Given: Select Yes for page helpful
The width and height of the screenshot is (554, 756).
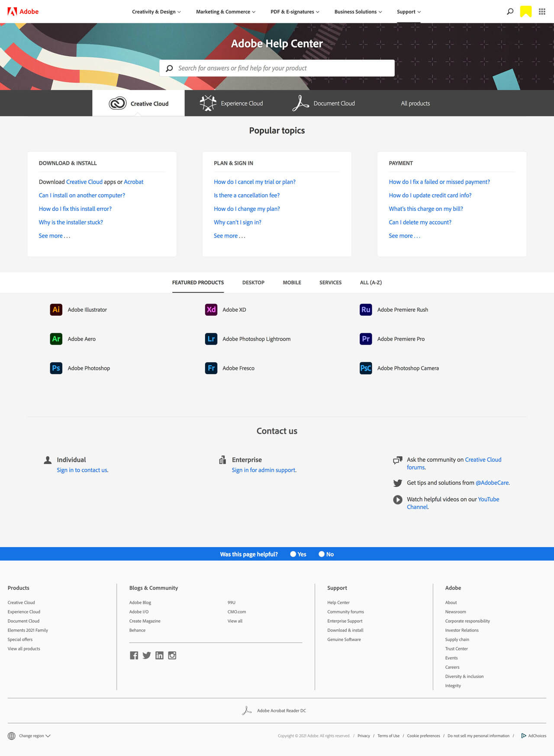Looking at the screenshot, I should 293,554.
